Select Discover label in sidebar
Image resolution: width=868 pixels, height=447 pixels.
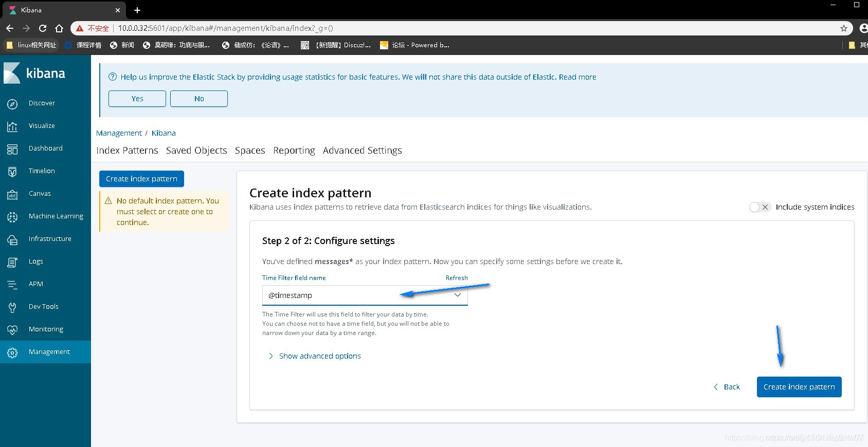(42, 103)
